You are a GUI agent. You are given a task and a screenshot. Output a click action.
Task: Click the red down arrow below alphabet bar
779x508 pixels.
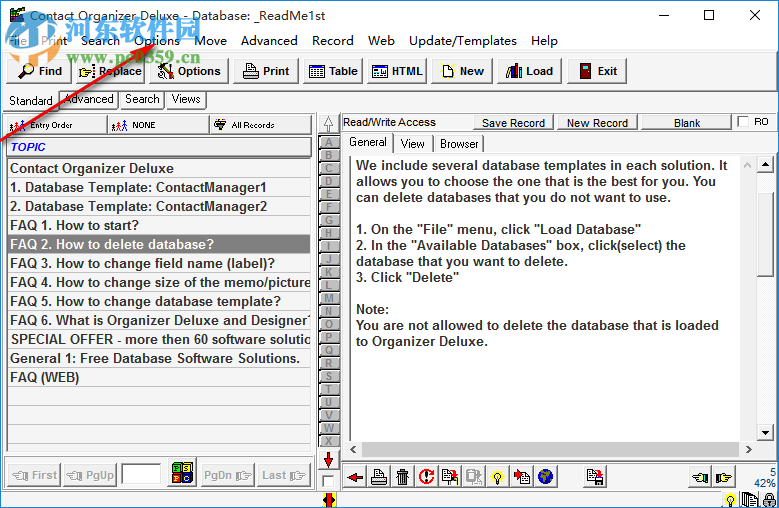328,460
